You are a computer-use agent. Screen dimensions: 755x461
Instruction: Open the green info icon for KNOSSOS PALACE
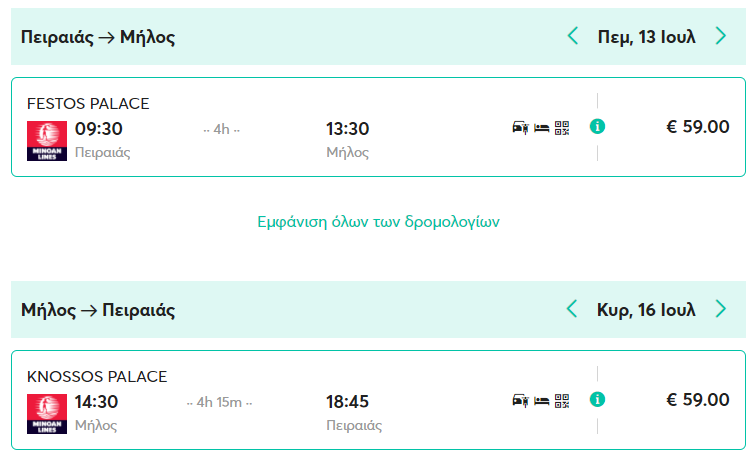597,400
